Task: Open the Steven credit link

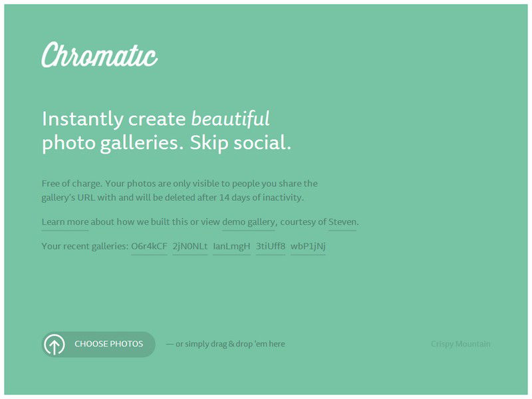Action: tap(342, 222)
